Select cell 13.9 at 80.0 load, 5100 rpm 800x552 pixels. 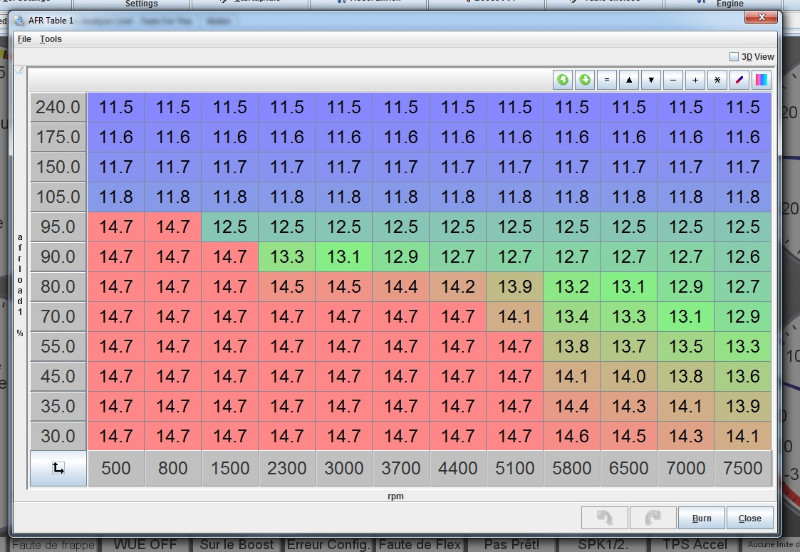[515, 287]
